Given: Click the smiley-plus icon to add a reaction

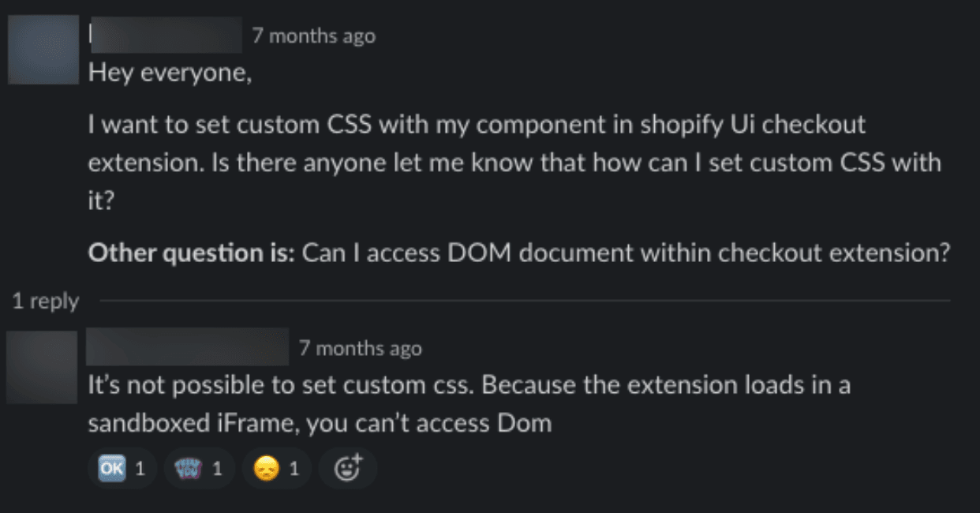Looking at the screenshot, I should click(349, 467).
